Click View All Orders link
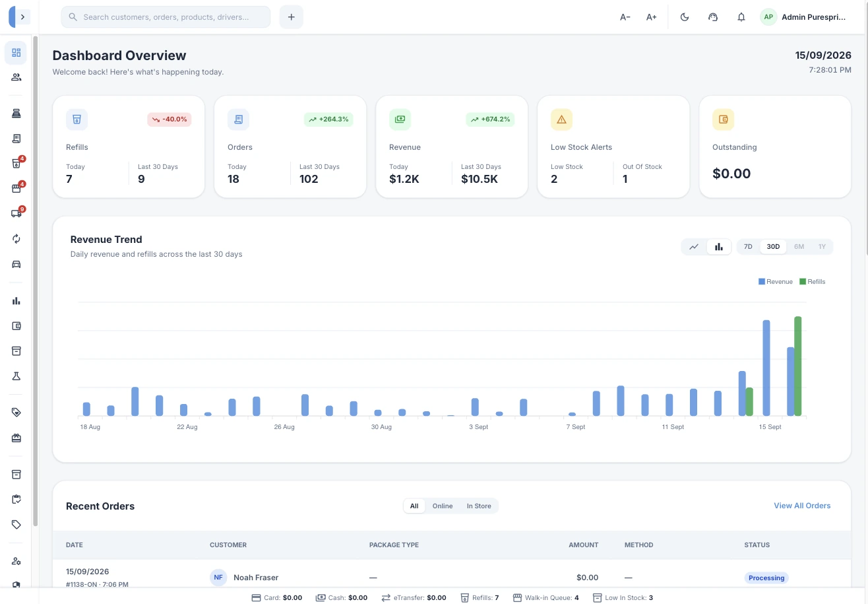 [x=802, y=506]
